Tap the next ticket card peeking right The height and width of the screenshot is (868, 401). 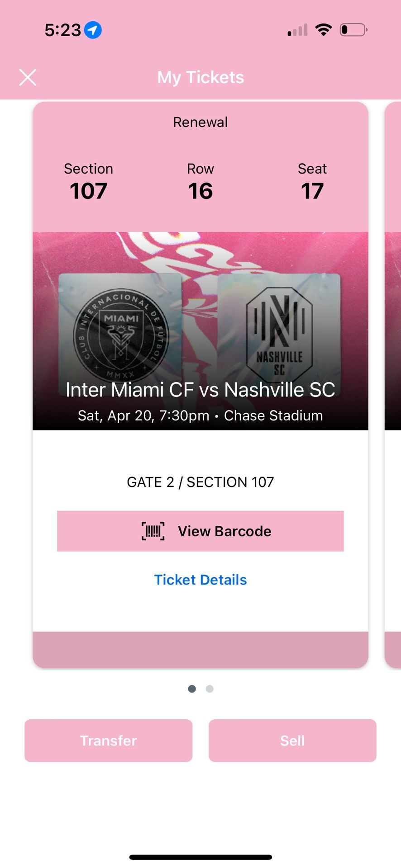393,384
